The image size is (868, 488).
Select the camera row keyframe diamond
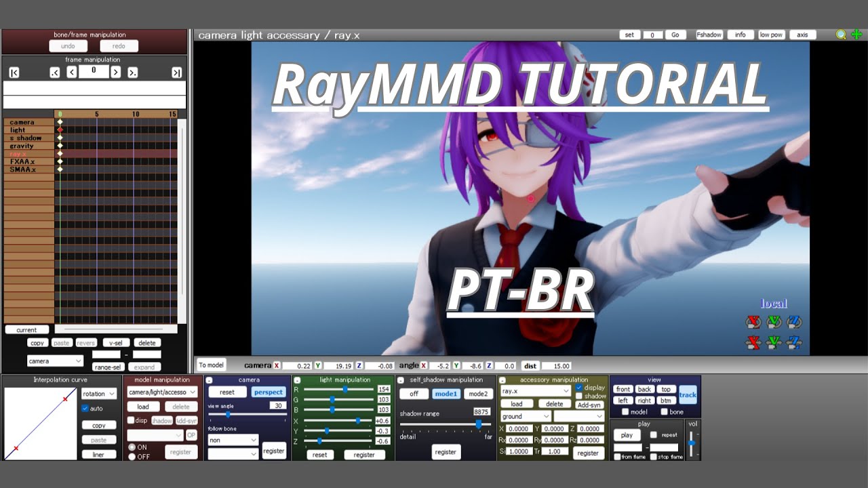[x=60, y=122]
